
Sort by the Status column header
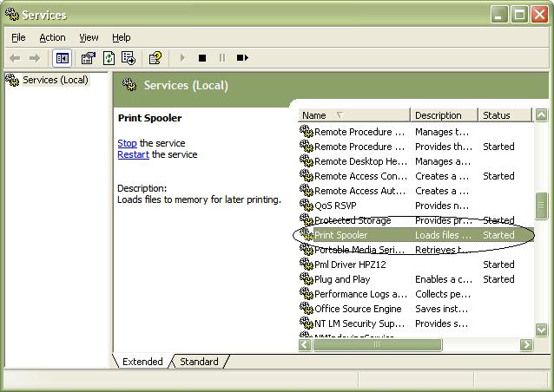tap(505, 115)
